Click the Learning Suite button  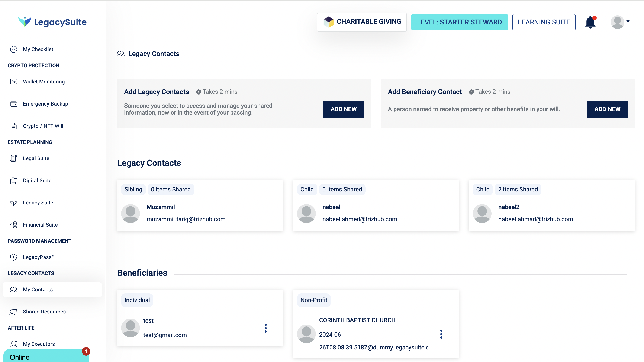click(x=544, y=22)
